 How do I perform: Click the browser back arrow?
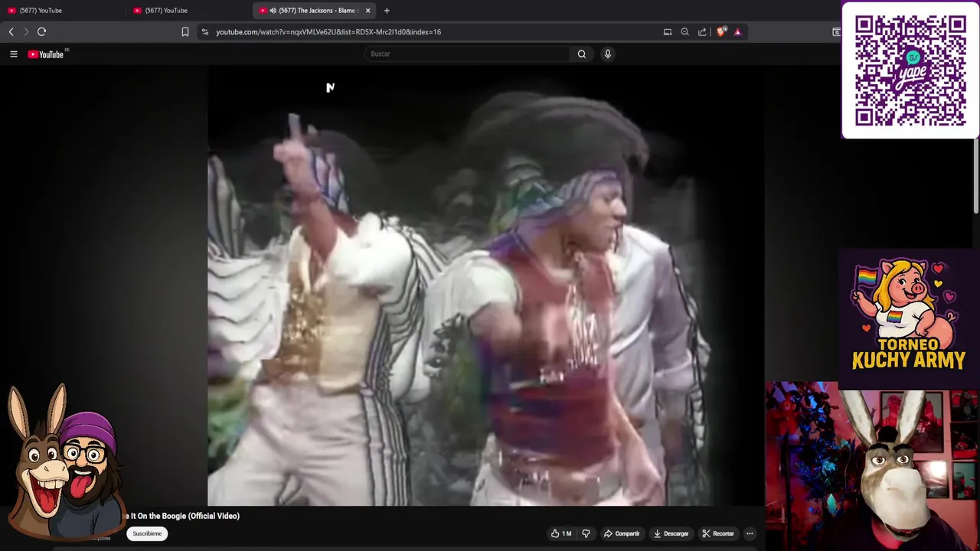11,32
